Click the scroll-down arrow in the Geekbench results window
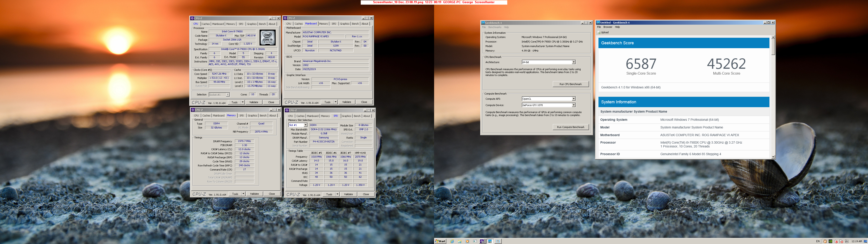 [773, 157]
